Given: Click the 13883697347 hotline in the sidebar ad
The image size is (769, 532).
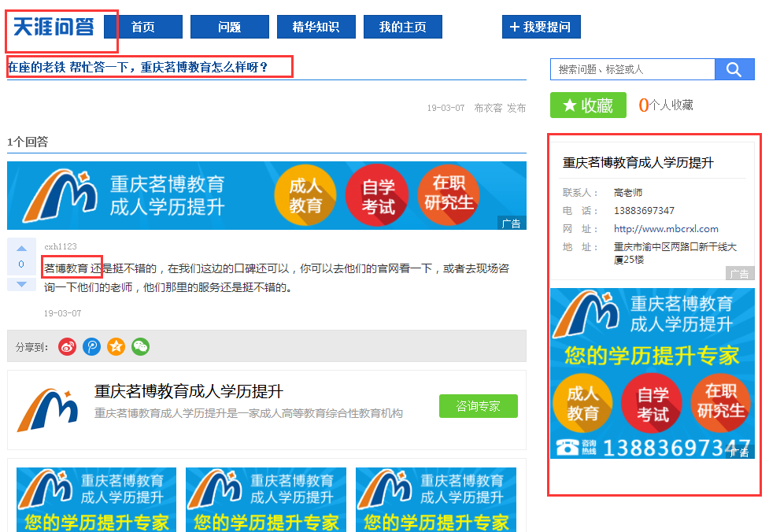Looking at the screenshot, I should coord(676,448).
